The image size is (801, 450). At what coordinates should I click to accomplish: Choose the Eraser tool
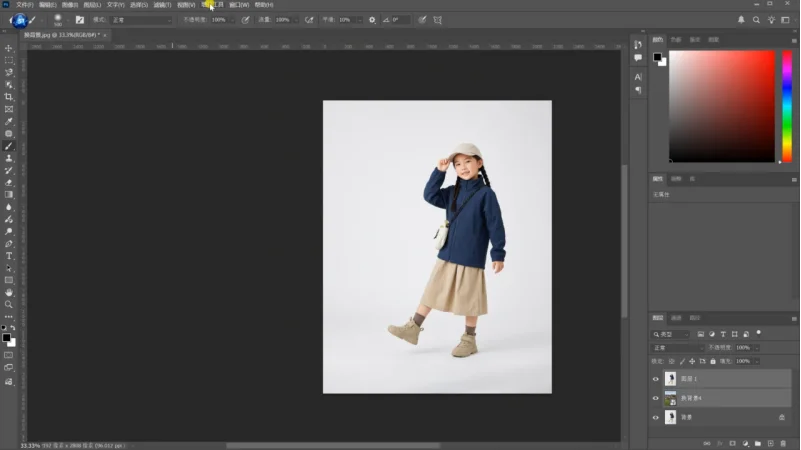[9, 183]
